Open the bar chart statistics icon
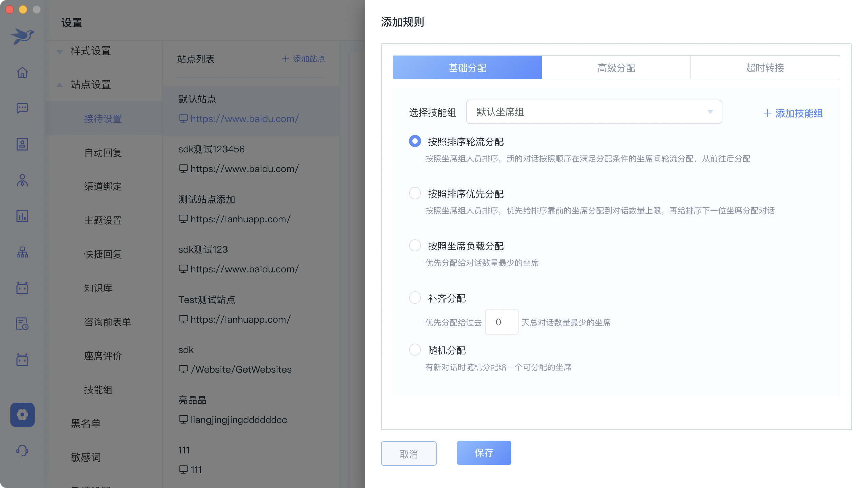 pos(22,216)
